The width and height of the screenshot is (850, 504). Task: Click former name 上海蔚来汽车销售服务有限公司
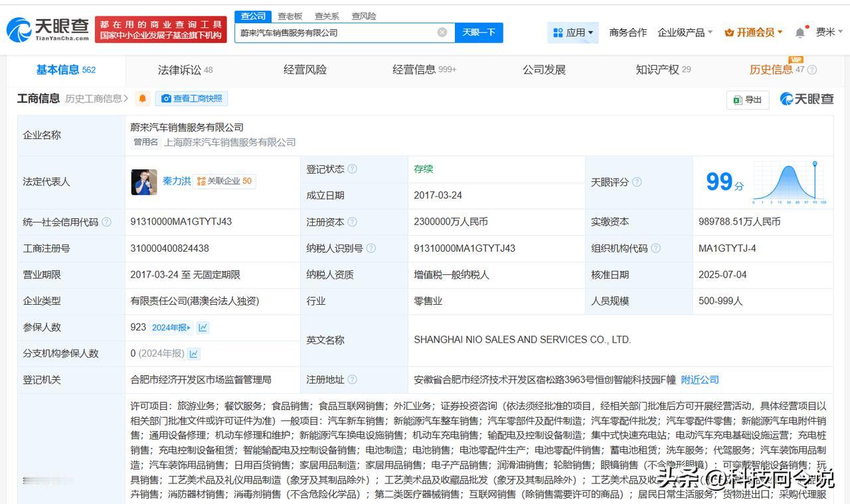point(230,142)
